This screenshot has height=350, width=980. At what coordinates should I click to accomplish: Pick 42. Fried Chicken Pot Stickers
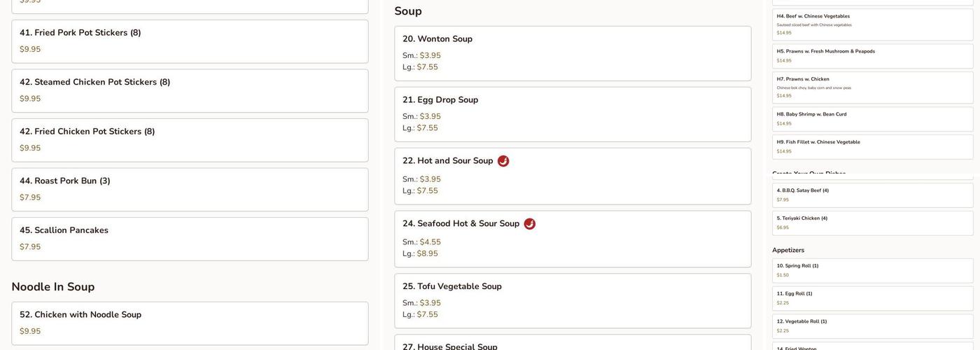190,140
